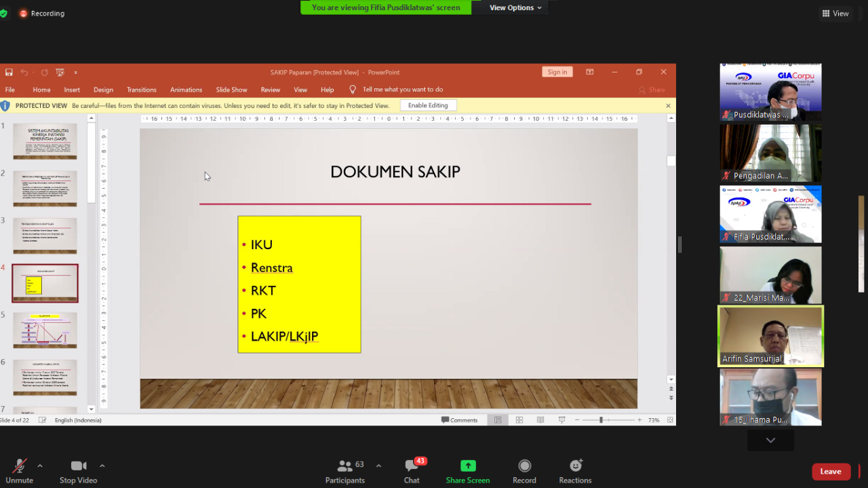The width and height of the screenshot is (868, 488).
Task: Open Reading View from the status bar
Action: [x=540, y=419]
